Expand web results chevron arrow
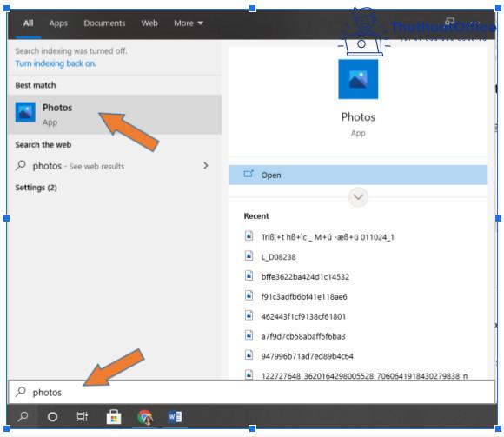The height and width of the screenshot is (437, 504). 205,165
